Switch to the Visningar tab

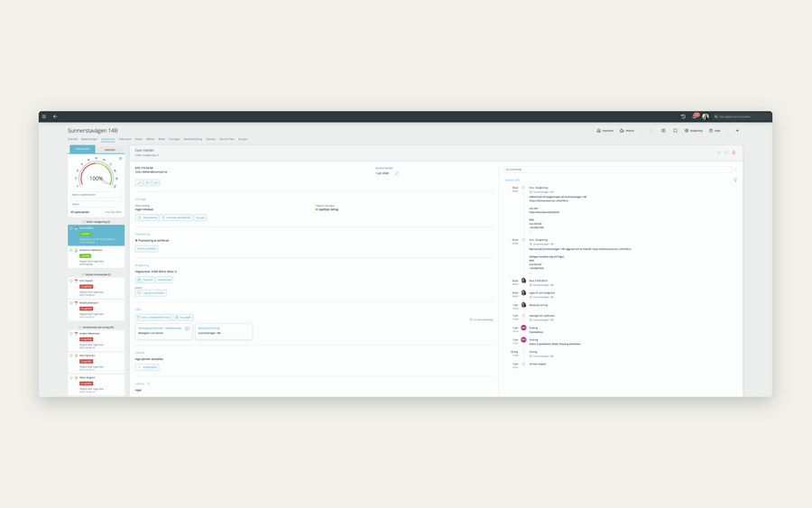click(x=174, y=139)
